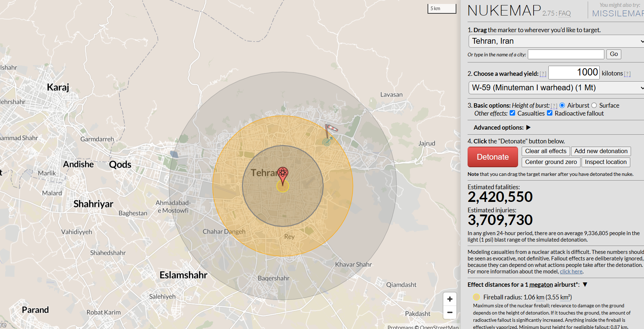
Task: Open the Tehran, Iran preset city dropdown
Action: pyautogui.click(x=556, y=41)
